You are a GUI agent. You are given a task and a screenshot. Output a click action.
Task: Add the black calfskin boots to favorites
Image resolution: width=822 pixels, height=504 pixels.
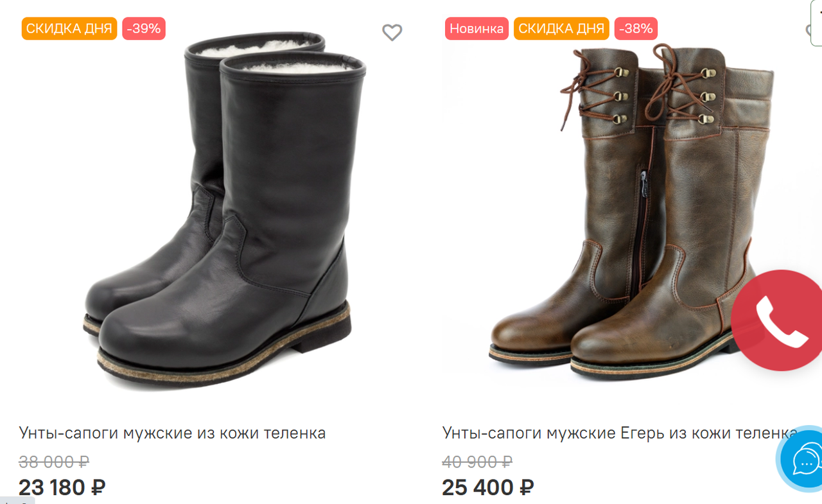pyautogui.click(x=392, y=32)
